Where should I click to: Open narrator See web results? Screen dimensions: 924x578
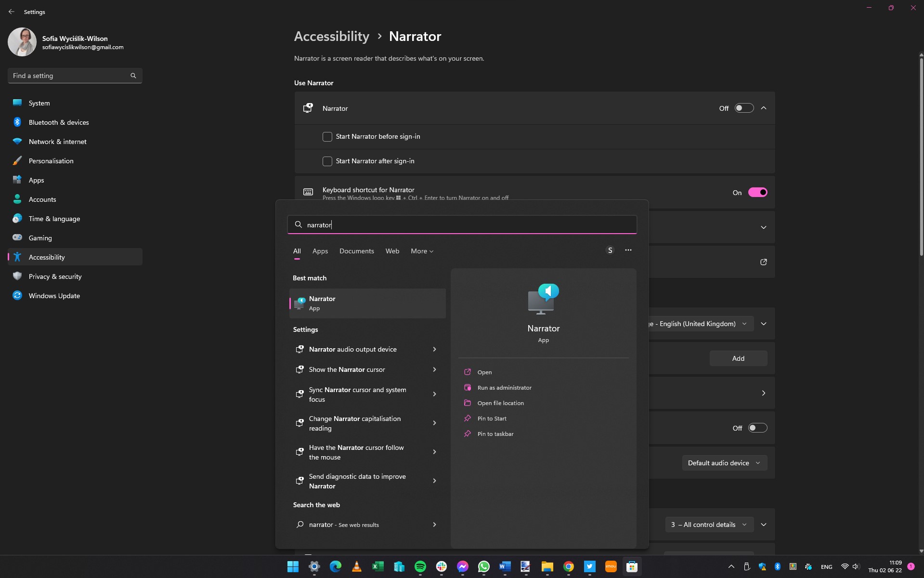click(x=367, y=525)
